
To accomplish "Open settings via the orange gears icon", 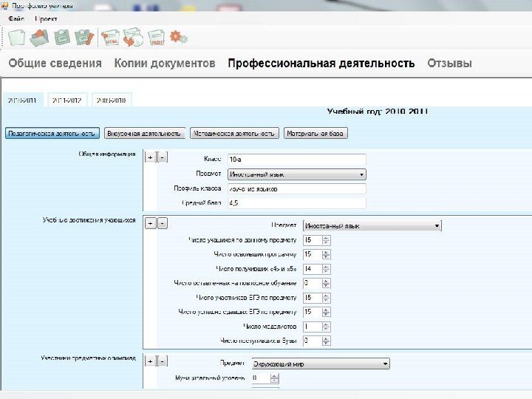I will [178, 37].
